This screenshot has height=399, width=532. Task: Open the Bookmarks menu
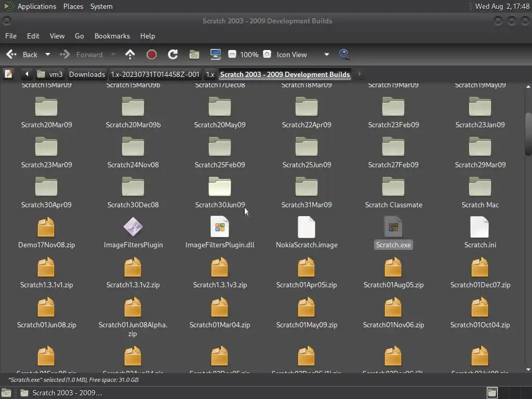[112, 36]
